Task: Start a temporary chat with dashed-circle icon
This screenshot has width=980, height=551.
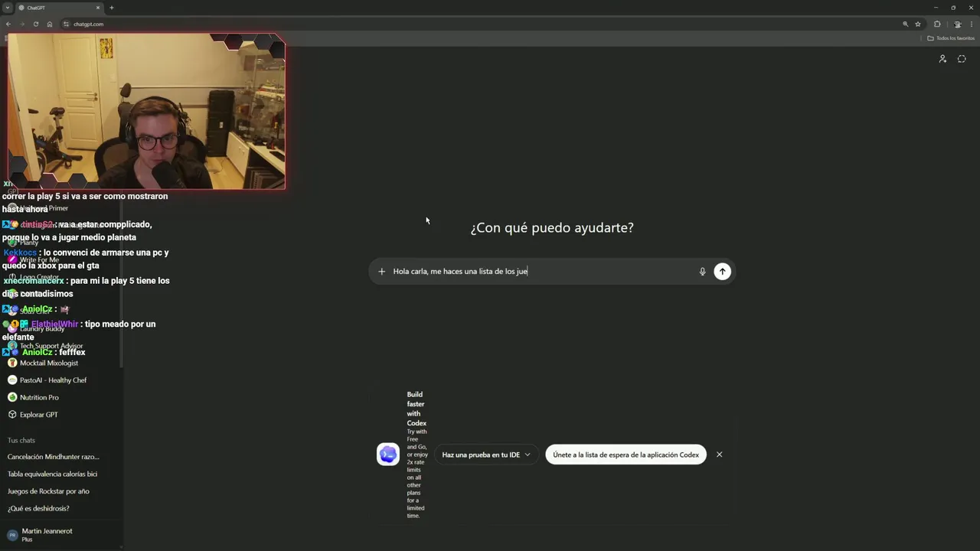Action: click(962, 59)
